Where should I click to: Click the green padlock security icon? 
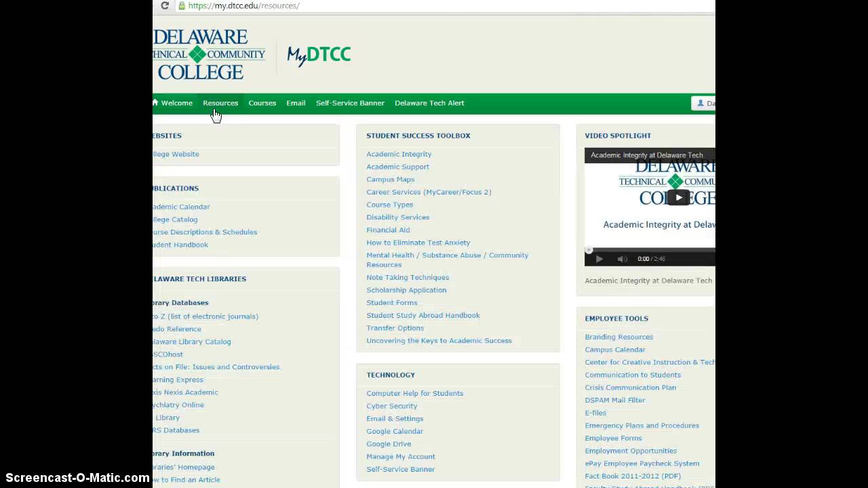coord(182,5)
